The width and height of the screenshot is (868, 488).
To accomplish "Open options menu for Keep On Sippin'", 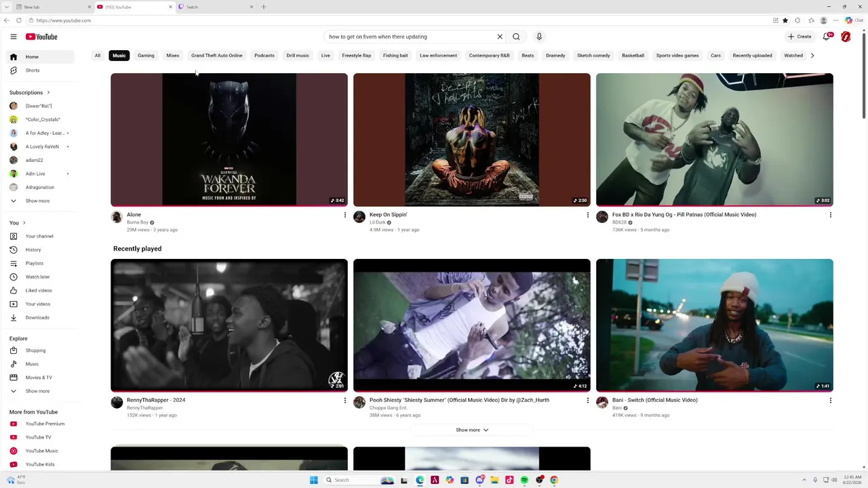I will click(587, 215).
